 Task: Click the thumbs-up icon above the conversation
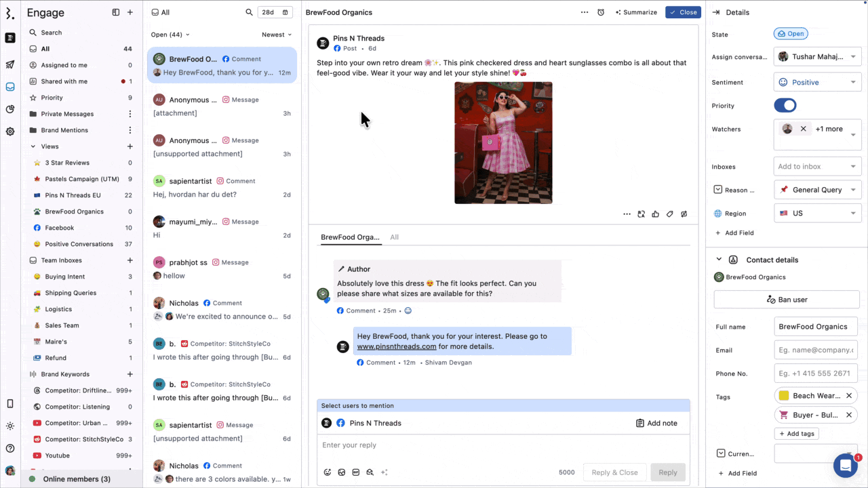coord(655,213)
